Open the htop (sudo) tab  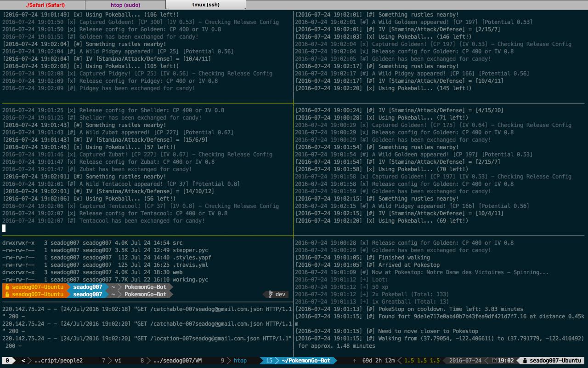[125, 5]
